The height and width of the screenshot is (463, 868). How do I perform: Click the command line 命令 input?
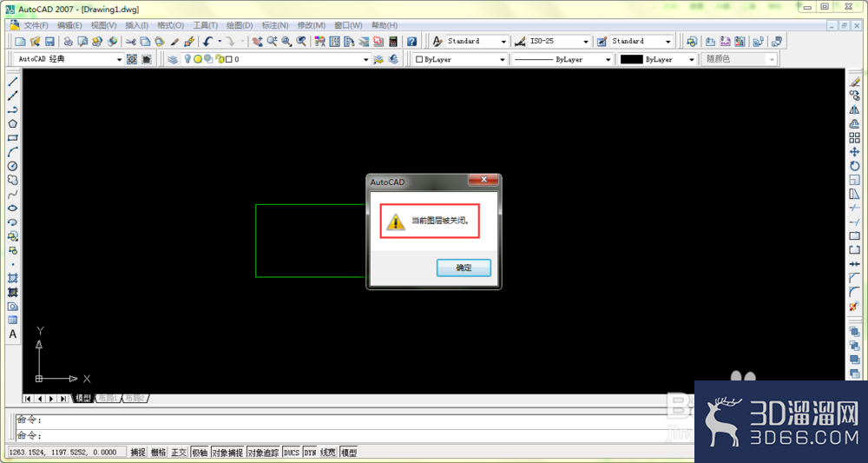coord(354,435)
